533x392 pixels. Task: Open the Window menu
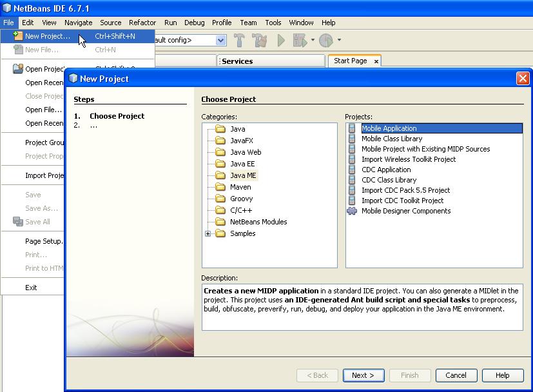[301, 23]
